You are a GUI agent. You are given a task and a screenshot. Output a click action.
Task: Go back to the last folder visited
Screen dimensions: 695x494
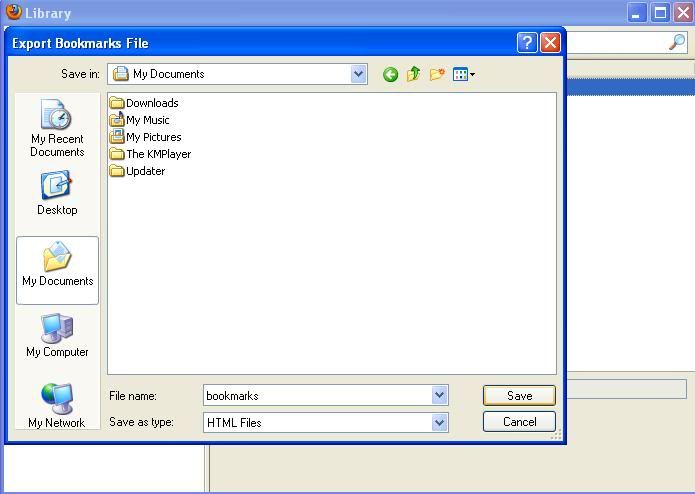(x=390, y=74)
